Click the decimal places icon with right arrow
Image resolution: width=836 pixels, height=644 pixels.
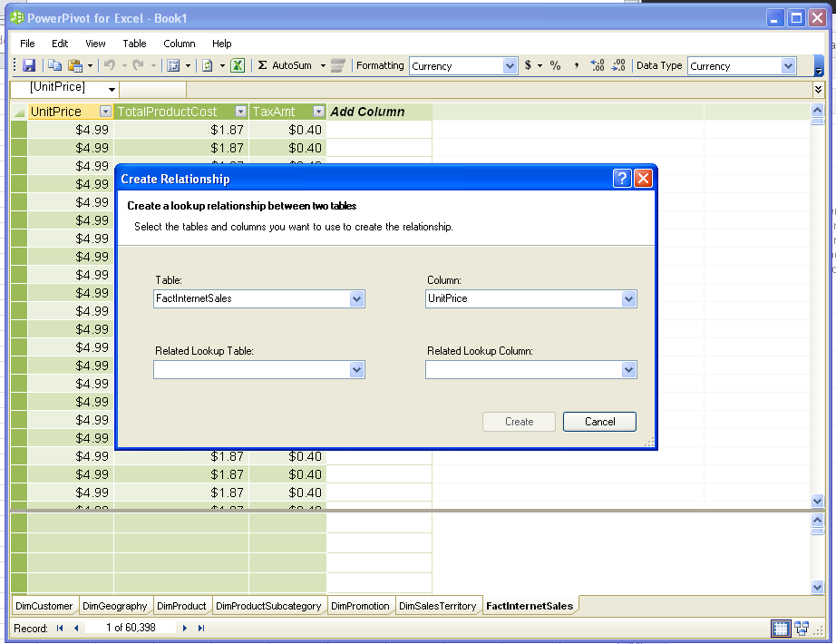tap(618, 65)
